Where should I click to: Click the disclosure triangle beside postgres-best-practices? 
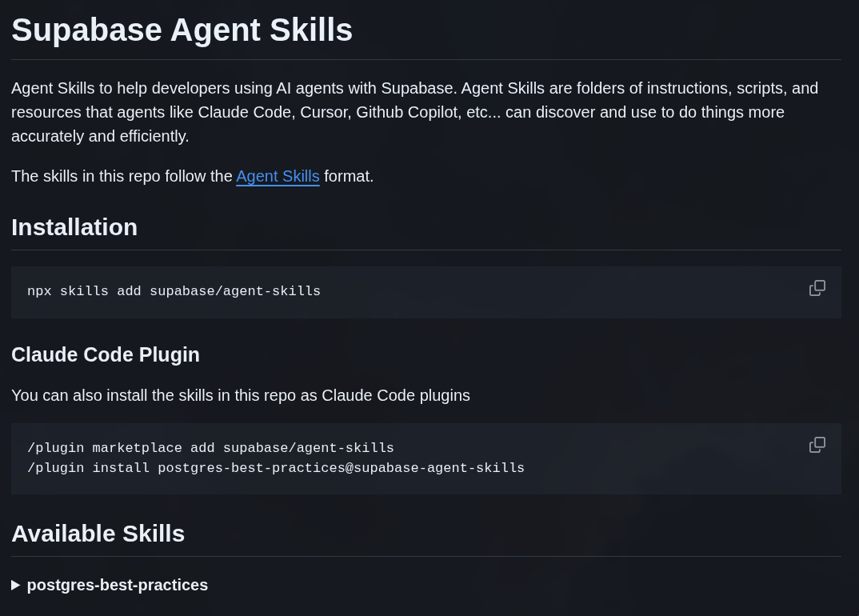point(15,585)
